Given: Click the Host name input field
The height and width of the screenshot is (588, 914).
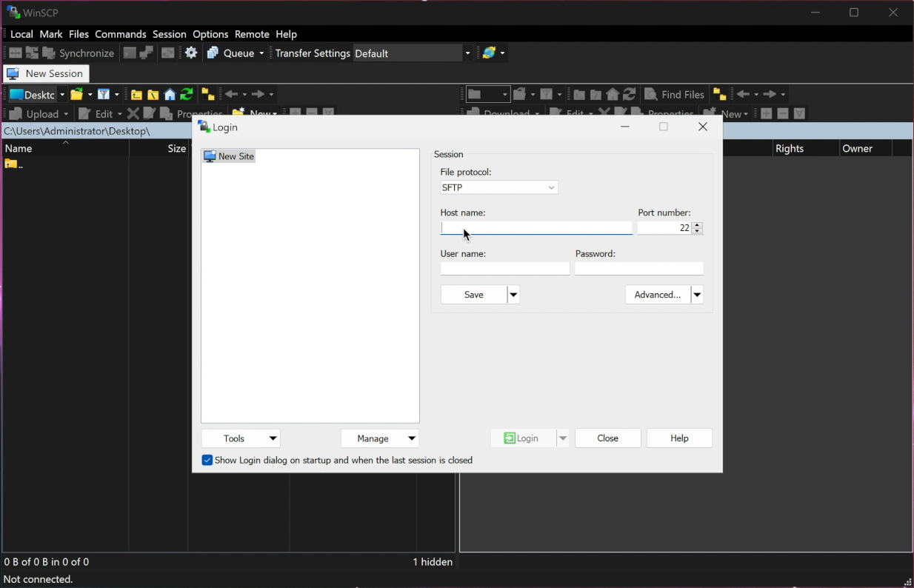Looking at the screenshot, I should click(536, 228).
